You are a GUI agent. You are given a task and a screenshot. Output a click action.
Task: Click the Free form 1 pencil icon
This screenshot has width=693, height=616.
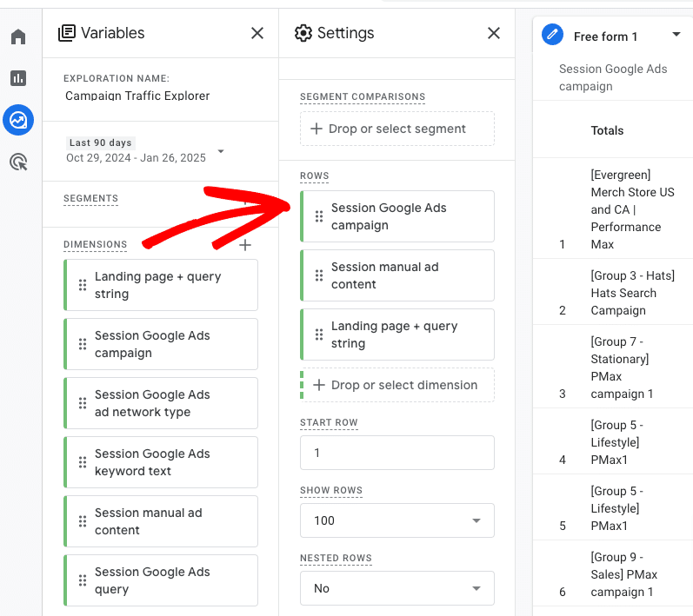[551, 35]
